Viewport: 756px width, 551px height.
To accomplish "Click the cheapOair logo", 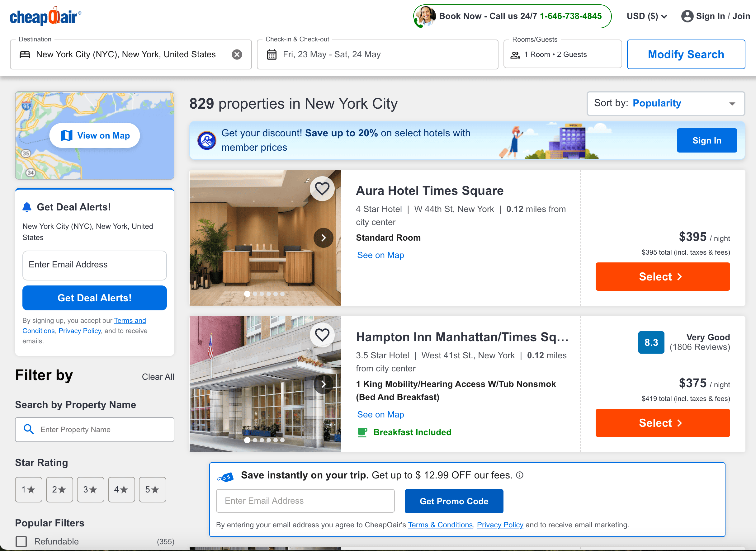I will (45, 16).
